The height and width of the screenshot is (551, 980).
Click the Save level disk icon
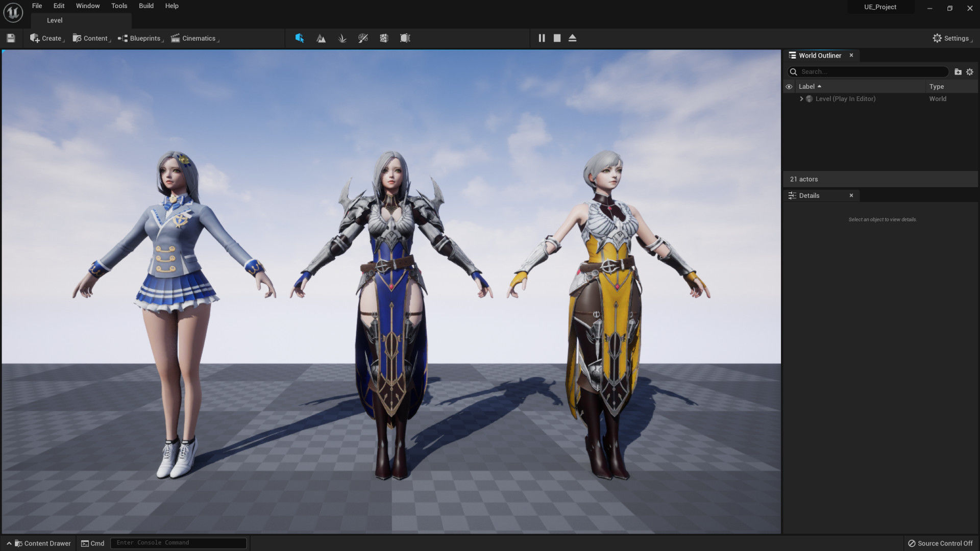coord(11,38)
